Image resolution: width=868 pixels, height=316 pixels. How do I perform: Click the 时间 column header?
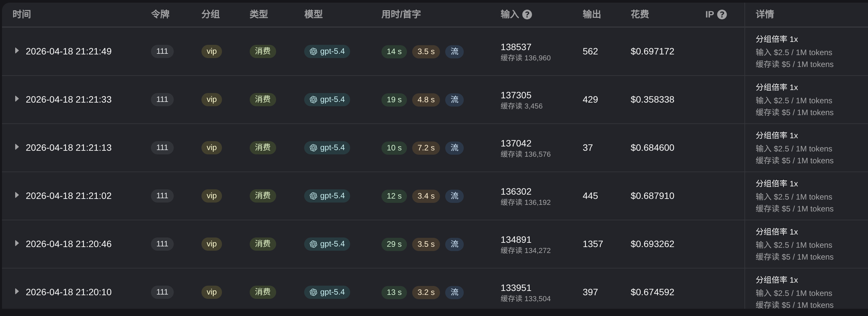click(21, 14)
